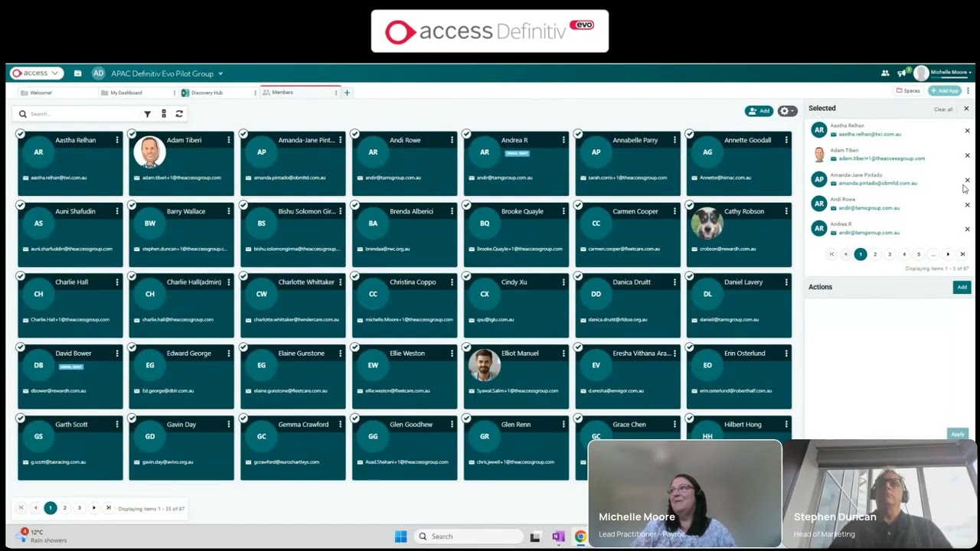This screenshot has height=551, width=980.
Task: Uncheck the Ellie Weston card checkbox
Action: (x=355, y=347)
